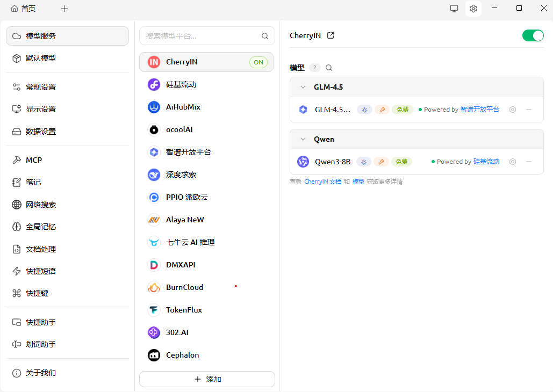This screenshot has width=553, height=392.
Task: Select TokenFlux provider
Action: tap(206, 310)
